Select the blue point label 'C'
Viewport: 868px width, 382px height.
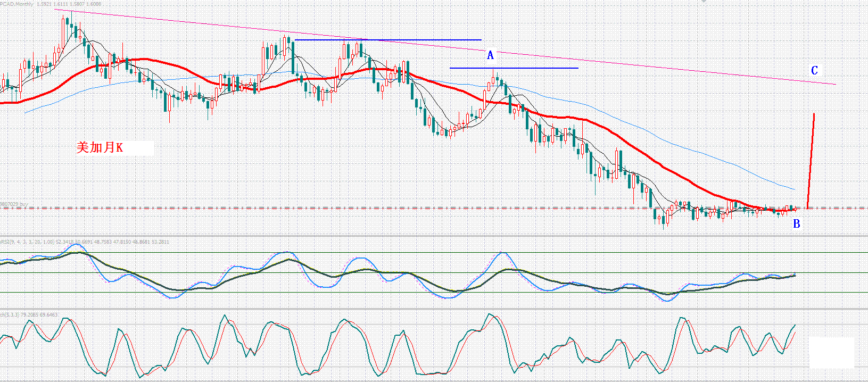click(814, 70)
